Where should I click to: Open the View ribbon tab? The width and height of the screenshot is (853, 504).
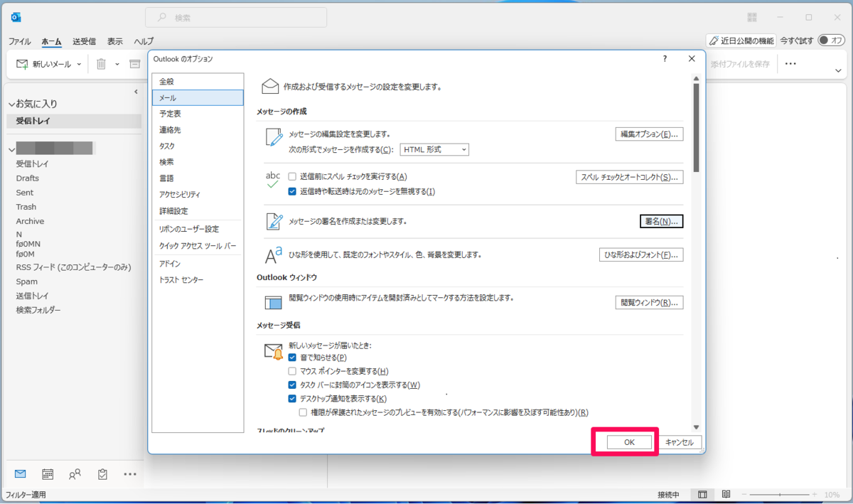tap(115, 41)
